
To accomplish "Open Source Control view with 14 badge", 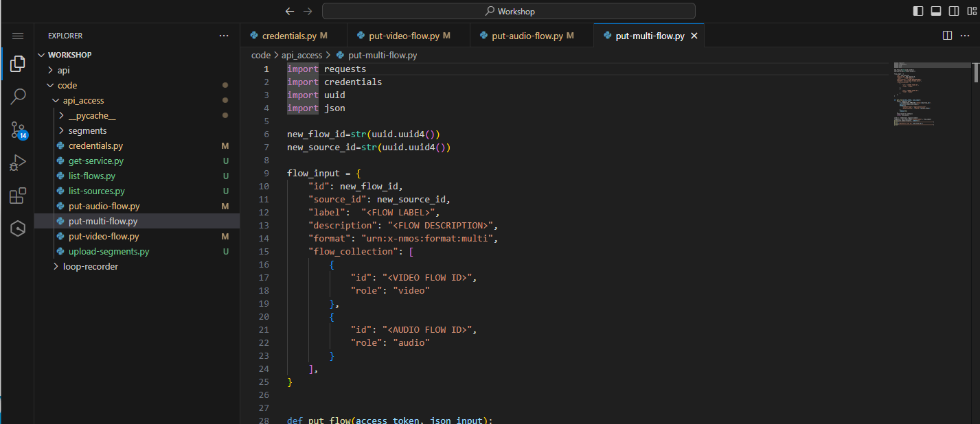I will pos(18,130).
